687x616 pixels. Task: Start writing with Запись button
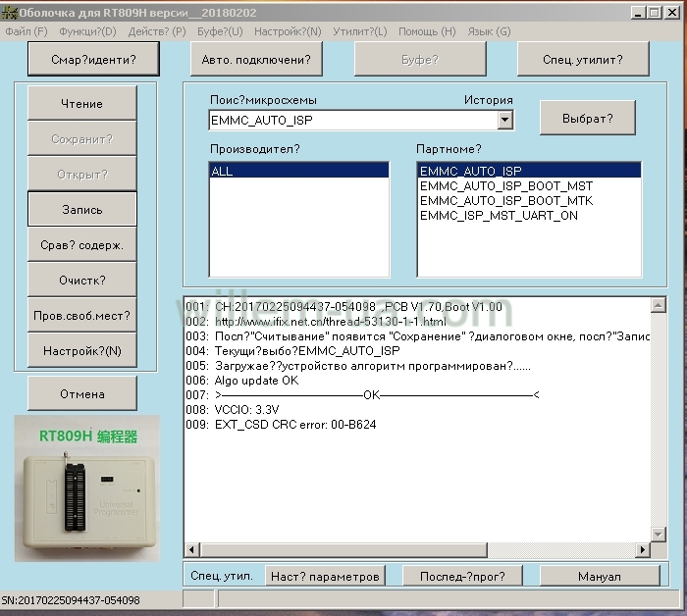click(81, 209)
